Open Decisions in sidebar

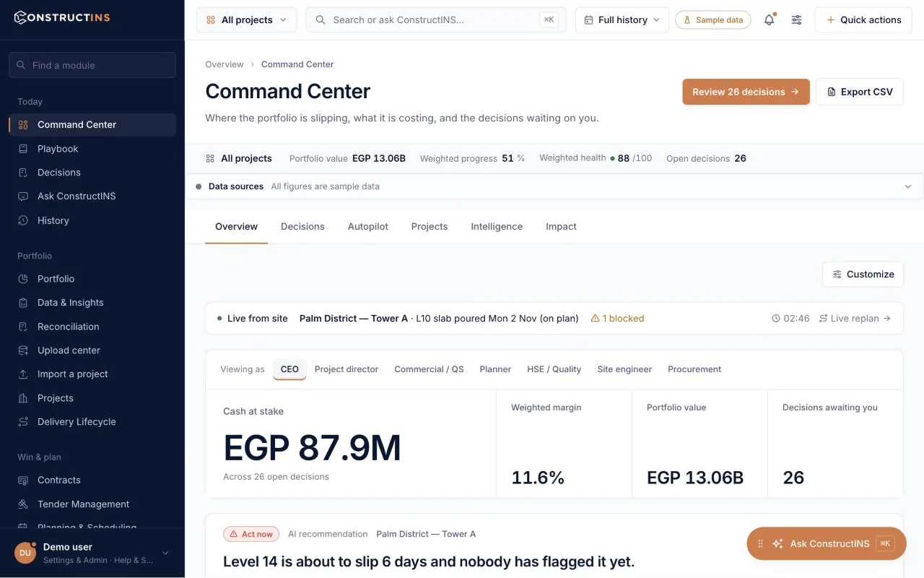click(92, 173)
